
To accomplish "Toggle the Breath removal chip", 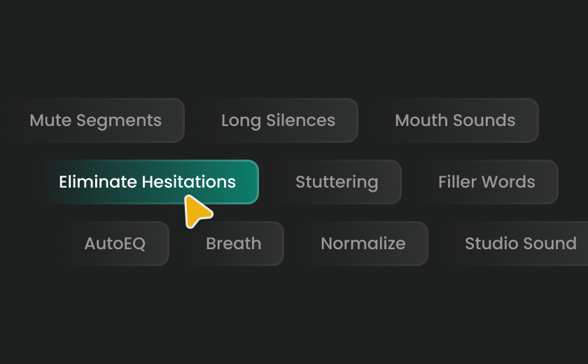I will pyautogui.click(x=235, y=244).
